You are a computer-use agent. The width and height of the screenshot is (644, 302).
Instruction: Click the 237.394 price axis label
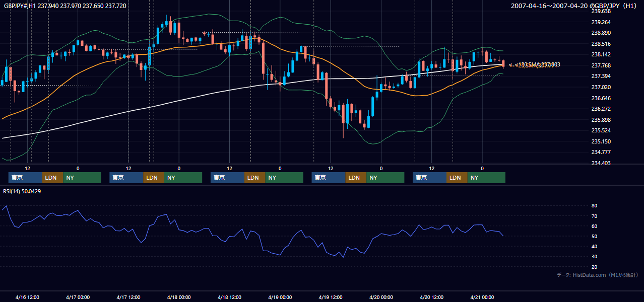pos(601,76)
